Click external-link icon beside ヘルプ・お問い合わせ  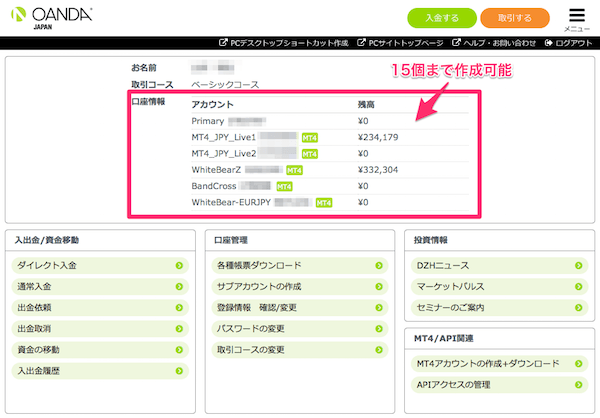pos(456,42)
